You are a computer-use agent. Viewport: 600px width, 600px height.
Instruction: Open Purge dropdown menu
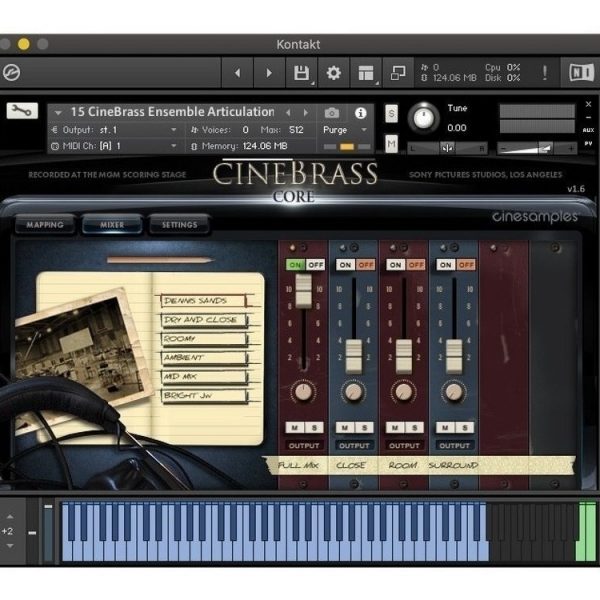[x=345, y=130]
